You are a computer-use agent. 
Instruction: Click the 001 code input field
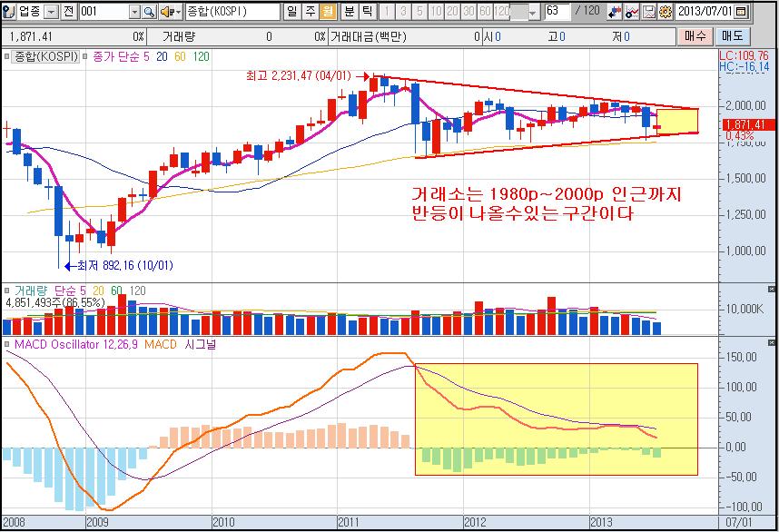(x=104, y=12)
